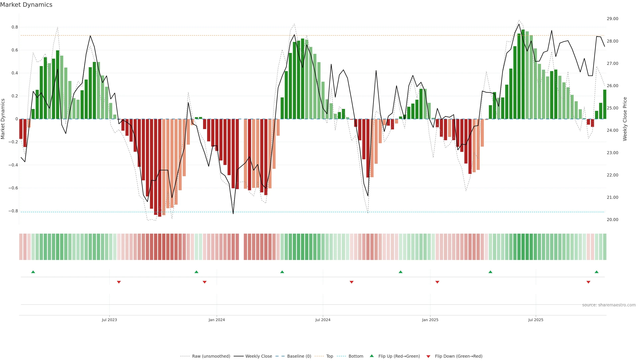Hide the Bottom threshold legend item

[x=356, y=356]
